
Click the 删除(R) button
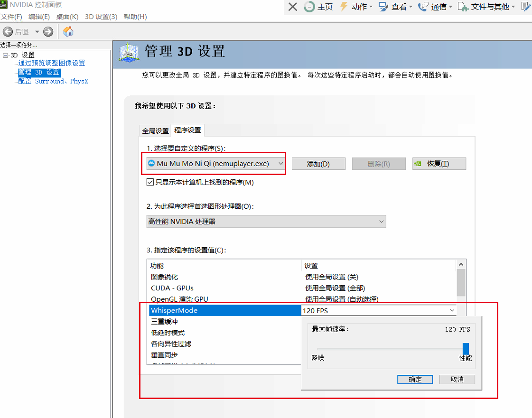[x=379, y=164]
